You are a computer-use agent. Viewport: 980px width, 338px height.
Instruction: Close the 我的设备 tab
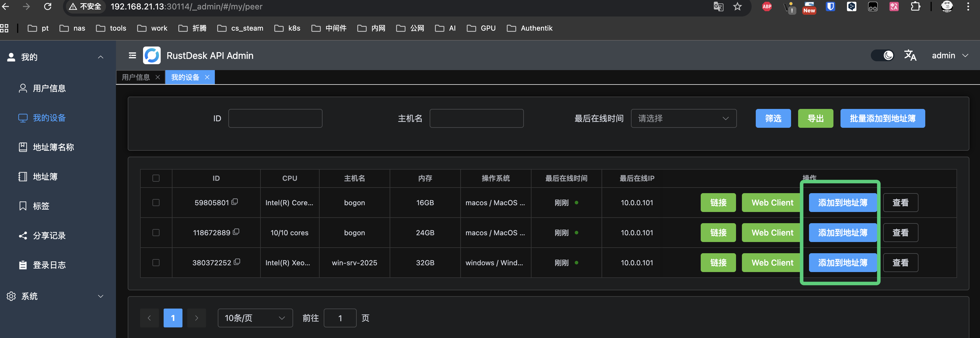pyautogui.click(x=207, y=77)
